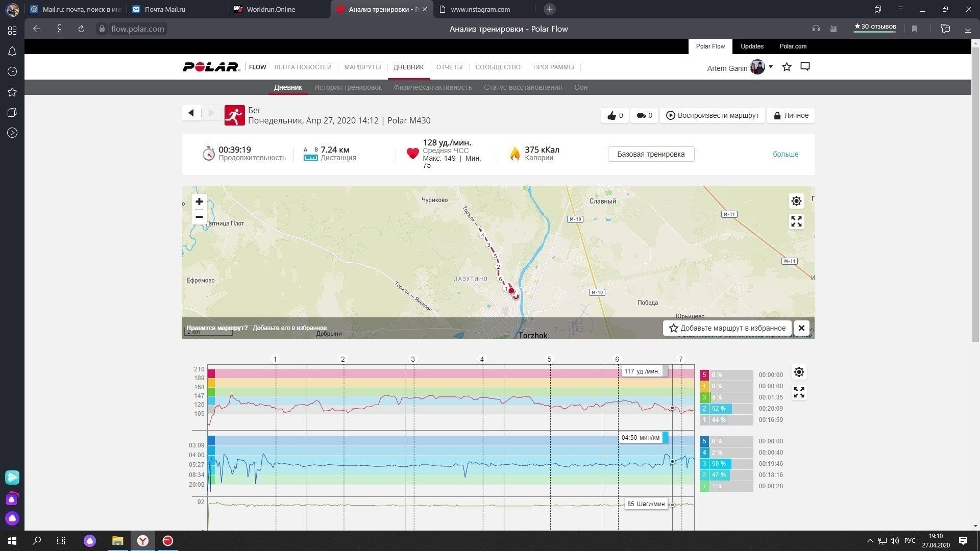Open ПРОГРАММЫ in the Polar menu
Screen dimensions: 980x551
(553, 67)
